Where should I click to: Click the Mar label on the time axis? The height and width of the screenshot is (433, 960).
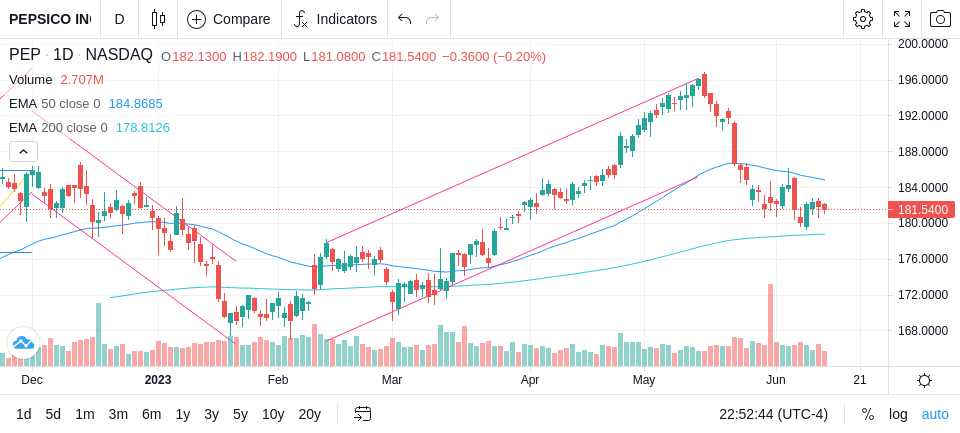(392, 380)
